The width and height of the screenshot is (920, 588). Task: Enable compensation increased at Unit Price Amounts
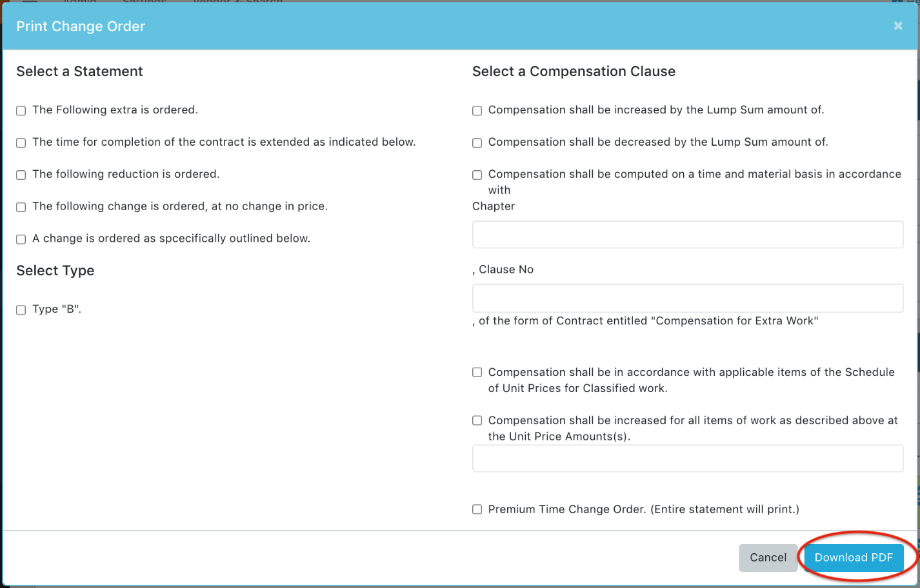pos(477,421)
